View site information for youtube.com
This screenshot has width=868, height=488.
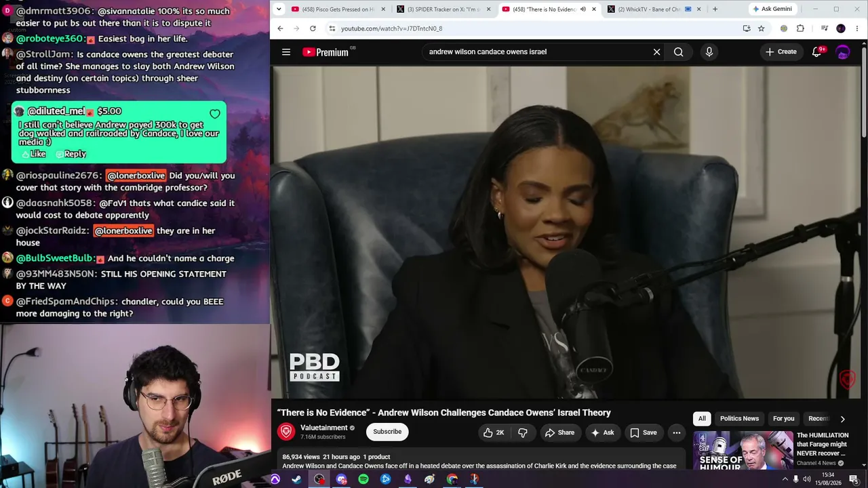point(332,28)
